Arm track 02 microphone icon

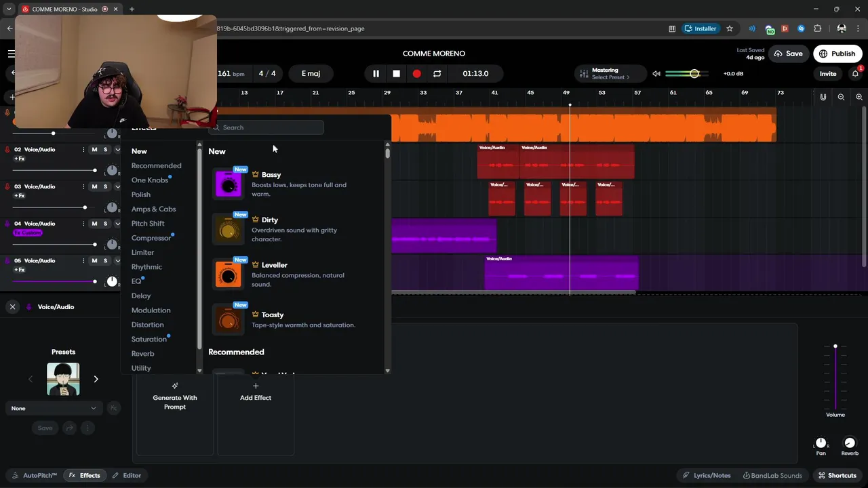coord(7,150)
